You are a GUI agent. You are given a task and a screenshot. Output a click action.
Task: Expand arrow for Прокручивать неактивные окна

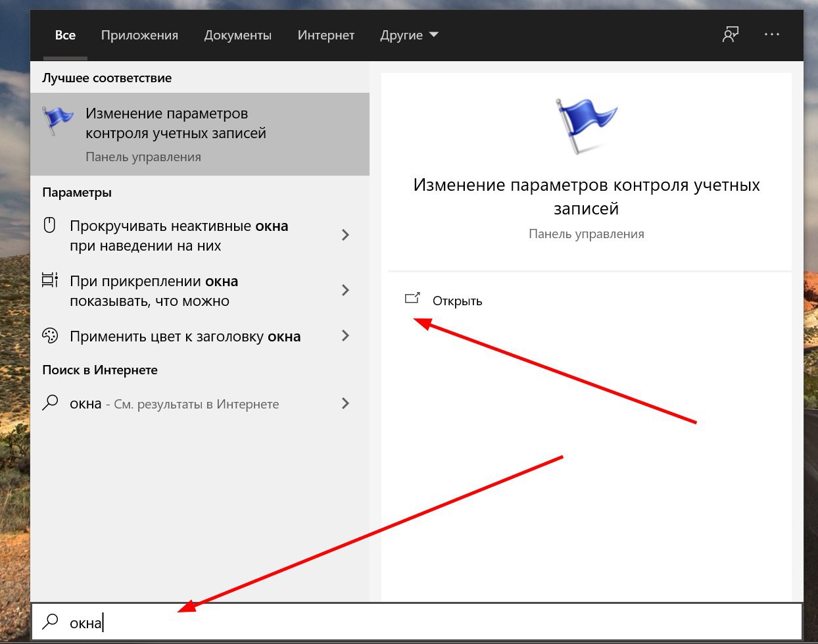tap(345, 235)
